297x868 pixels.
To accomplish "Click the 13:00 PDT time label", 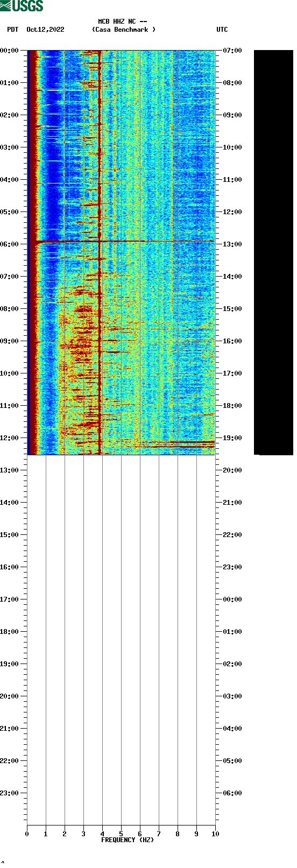I will pyautogui.click(x=9, y=470).
